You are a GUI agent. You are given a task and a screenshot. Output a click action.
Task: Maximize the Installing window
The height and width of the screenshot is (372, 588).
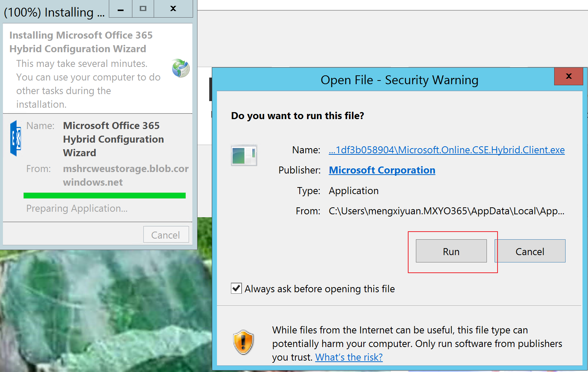143,9
